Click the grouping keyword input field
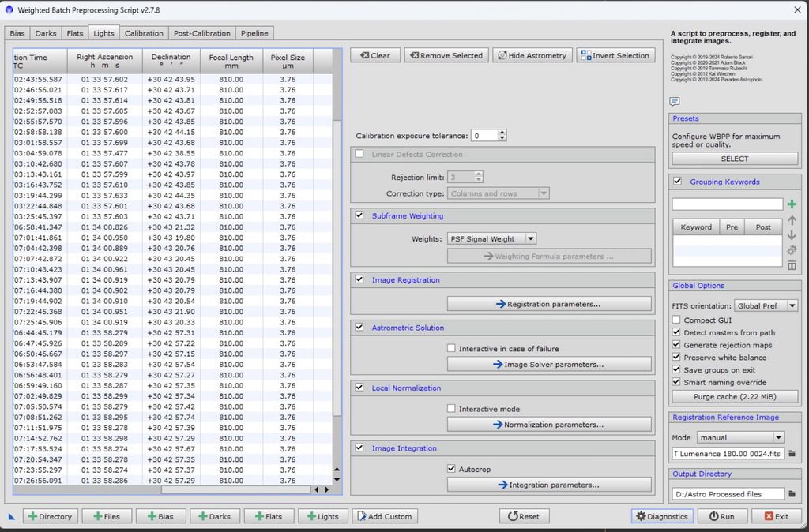This screenshot has height=532, width=809. [727, 204]
